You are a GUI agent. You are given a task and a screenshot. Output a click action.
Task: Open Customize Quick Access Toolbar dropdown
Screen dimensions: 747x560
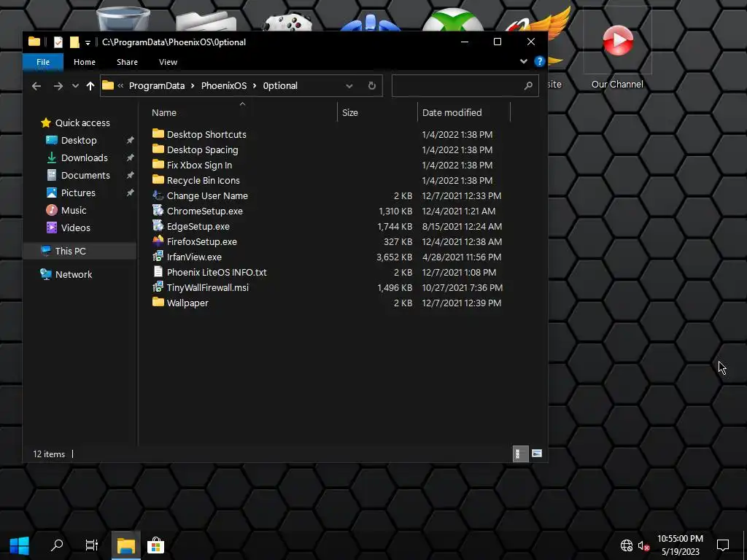click(x=88, y=43)
